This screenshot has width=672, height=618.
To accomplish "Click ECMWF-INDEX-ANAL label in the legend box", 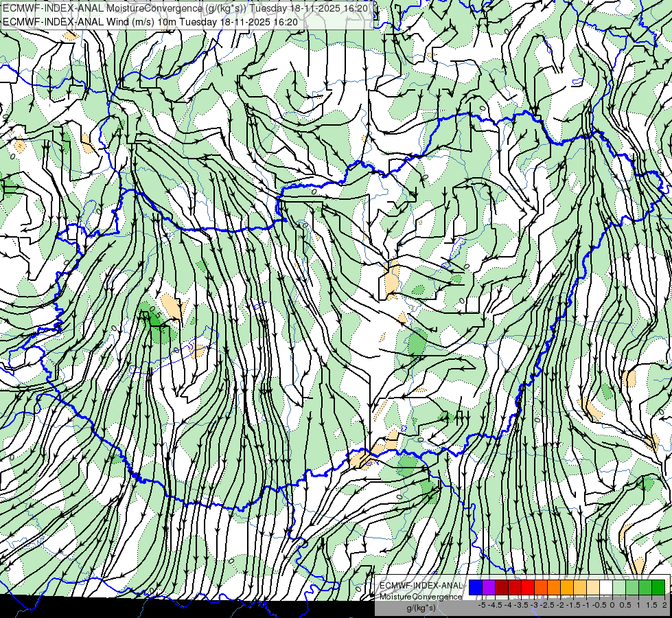I will point(421,586).
